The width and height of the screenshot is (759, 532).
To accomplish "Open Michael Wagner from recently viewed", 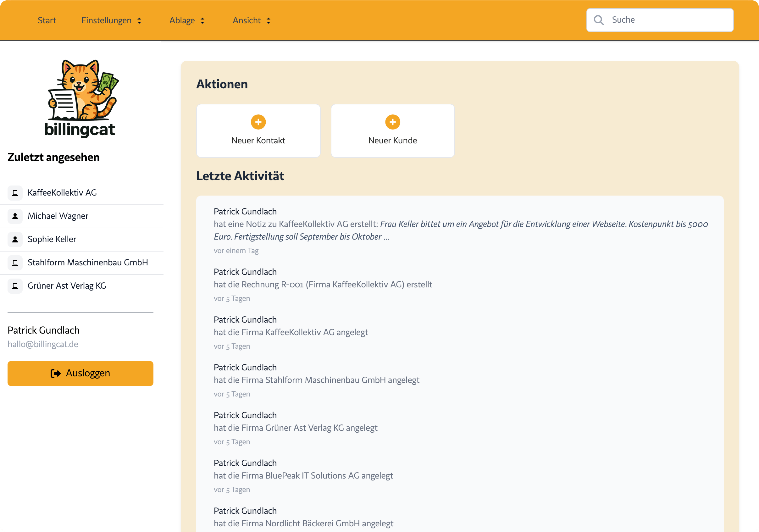I will (x=58, y=216).
